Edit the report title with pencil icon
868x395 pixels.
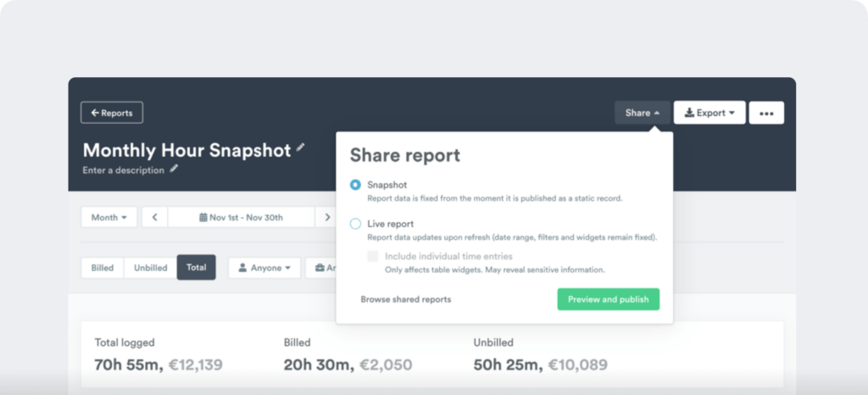pyautogui.click(x=301, y=147)
